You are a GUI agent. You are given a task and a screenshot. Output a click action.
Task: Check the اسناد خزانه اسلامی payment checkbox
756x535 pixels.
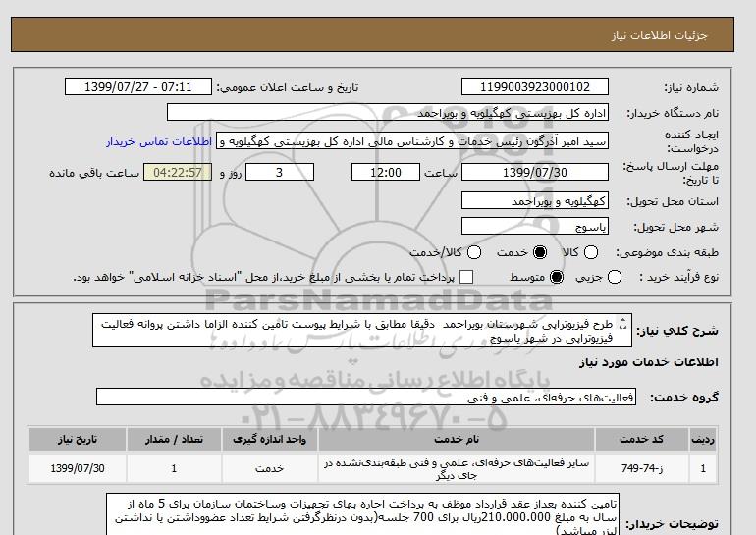pos(465,277)
